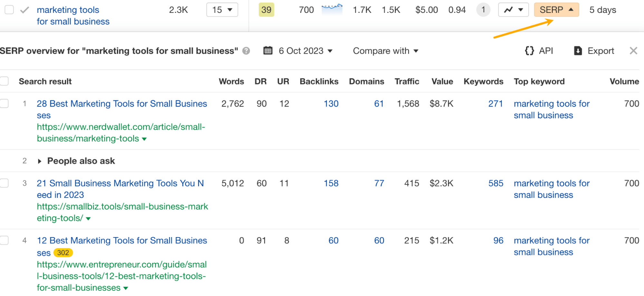
Task: Click the Export icon
Action: pyautogui.click(x=578, y=51)
